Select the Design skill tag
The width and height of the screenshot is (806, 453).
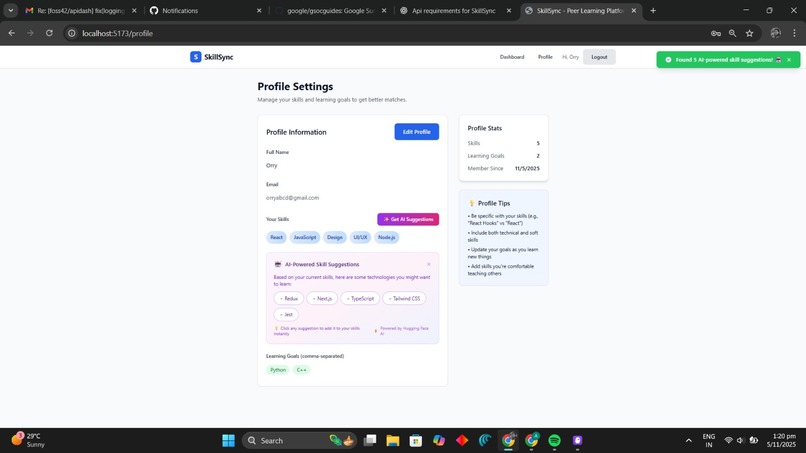tap(335, 237)
